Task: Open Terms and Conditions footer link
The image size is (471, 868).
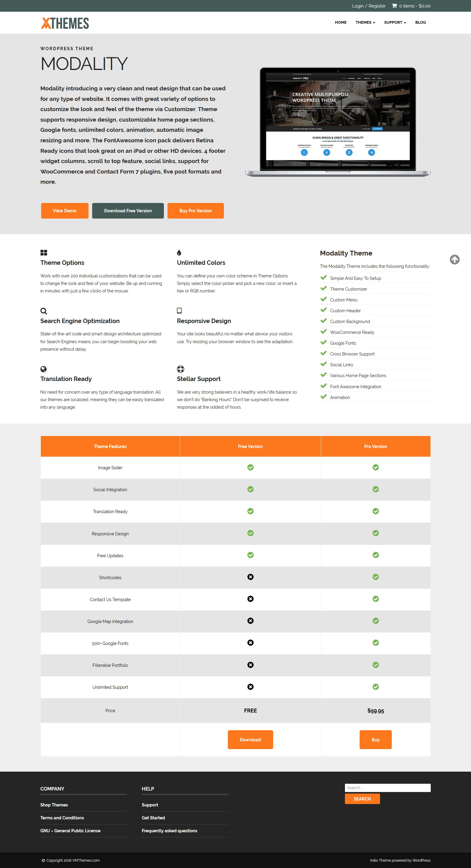Action: pyautogui.click(x=62, y=818)
